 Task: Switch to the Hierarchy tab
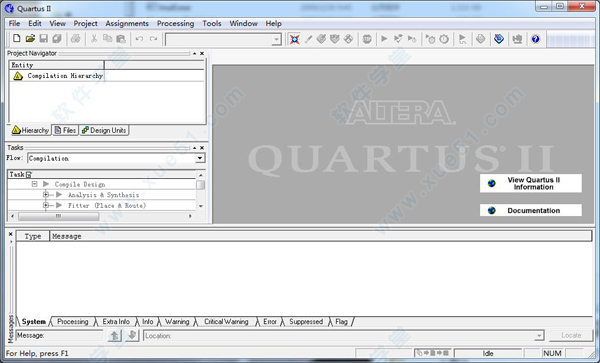pos(30,130)
